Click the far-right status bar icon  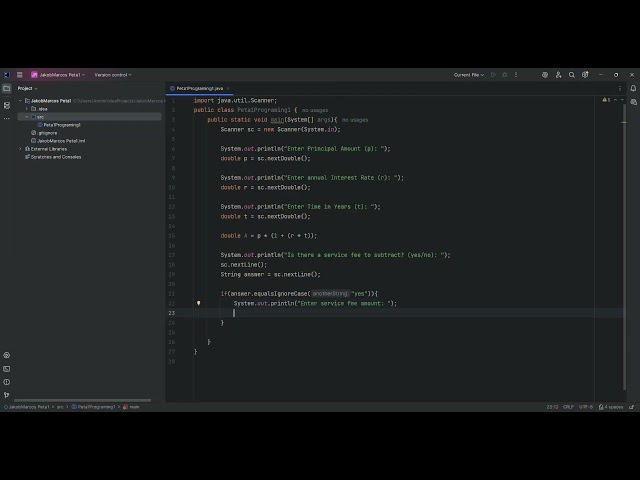632,407
